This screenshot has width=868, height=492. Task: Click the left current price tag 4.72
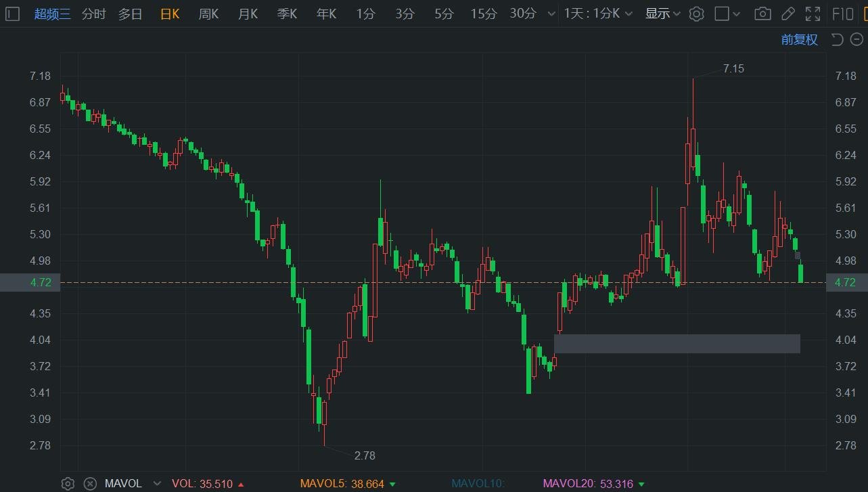[x=30, y=282]
